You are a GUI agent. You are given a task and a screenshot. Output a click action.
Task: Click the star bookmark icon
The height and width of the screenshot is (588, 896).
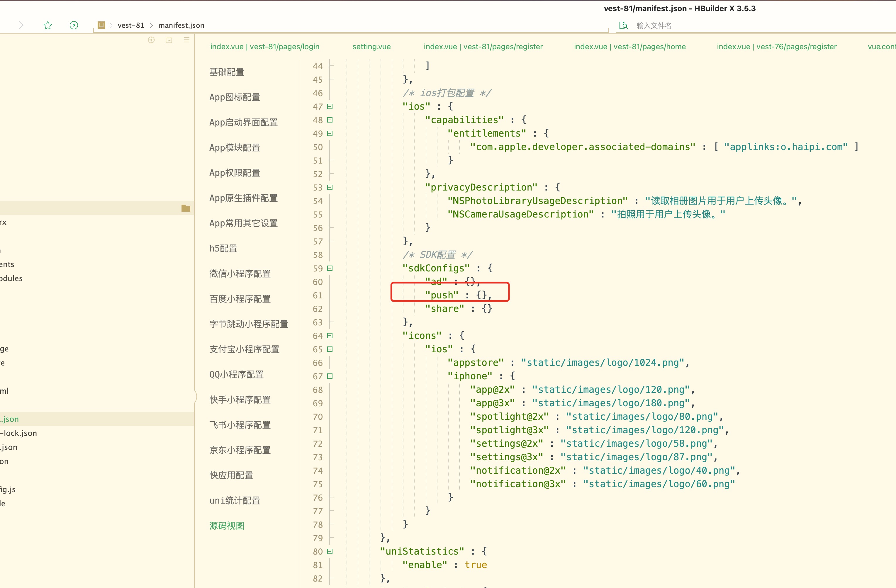(x=47, y=25)
